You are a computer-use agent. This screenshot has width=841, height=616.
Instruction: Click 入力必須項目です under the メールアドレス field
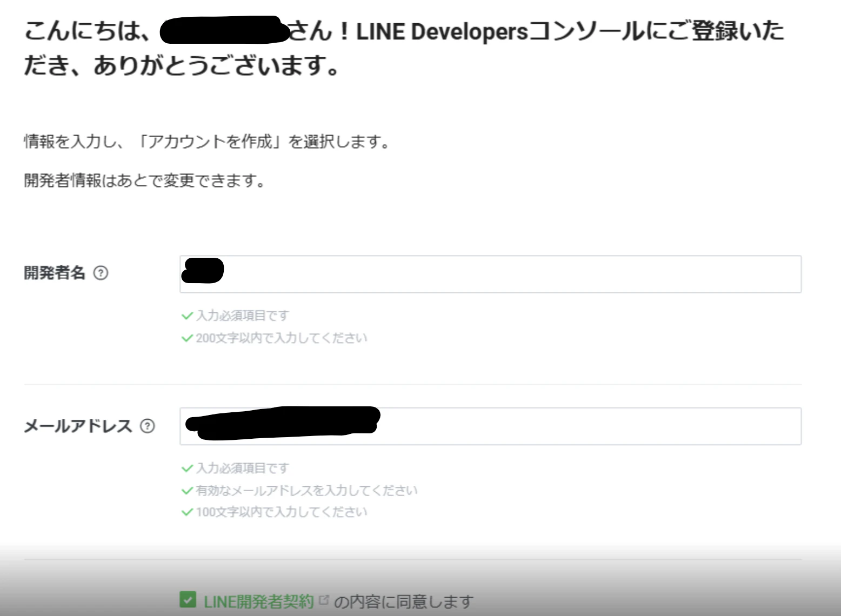click(242, 468)
